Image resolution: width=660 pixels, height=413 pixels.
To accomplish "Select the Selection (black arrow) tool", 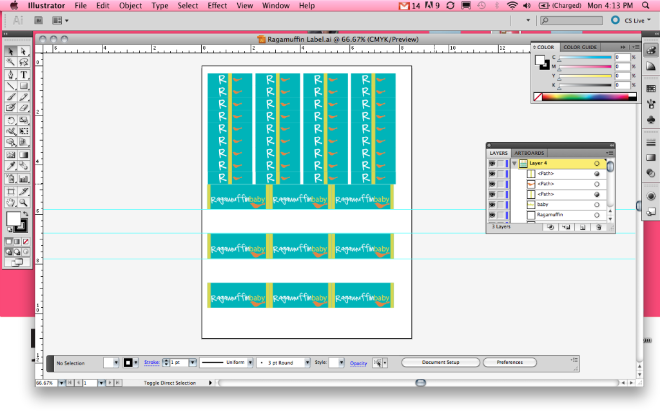I will click(11, 51).
